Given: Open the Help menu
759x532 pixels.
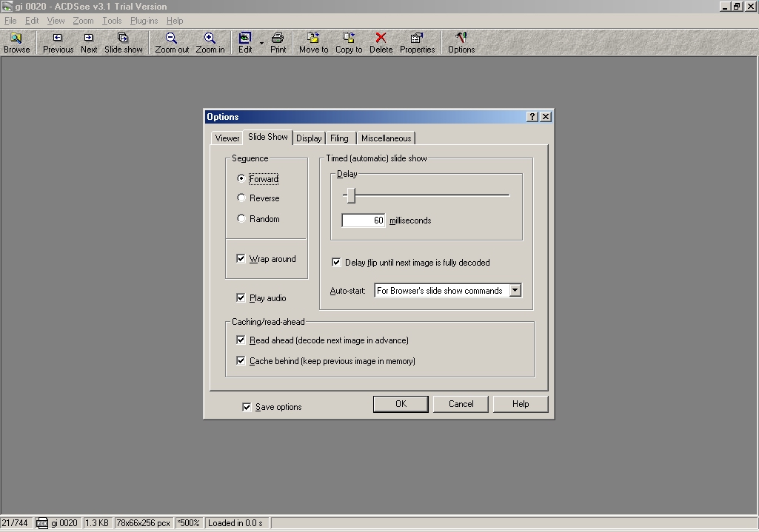Looking at the screenshot, I should tap(175, 21).
